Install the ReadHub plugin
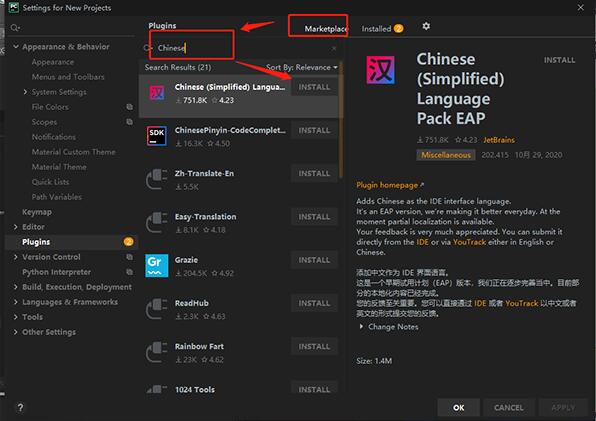Viewport: 596px width, 421px height. pyautogui.click(x=314, y=303)
